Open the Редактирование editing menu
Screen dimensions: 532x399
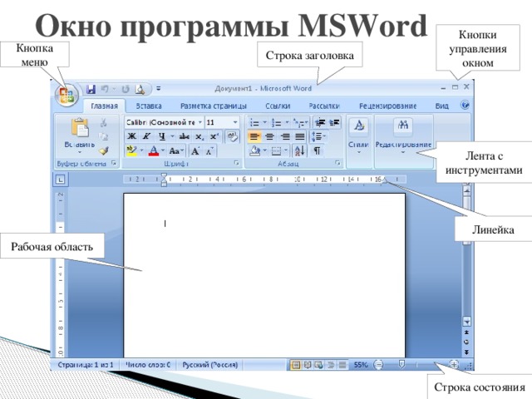tap(403, 135)
